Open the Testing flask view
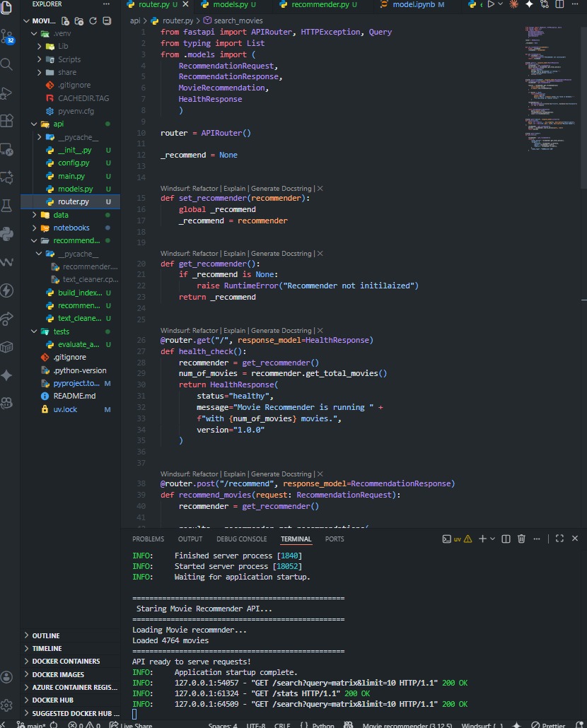The image size is (587, 728). (x=6, y=205)
